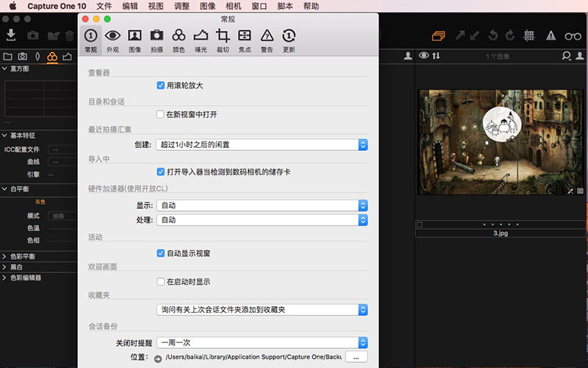This screenshot has width=588, height=368.
Task: Check the selection box beside rating dots
Action: click(420, 224)
